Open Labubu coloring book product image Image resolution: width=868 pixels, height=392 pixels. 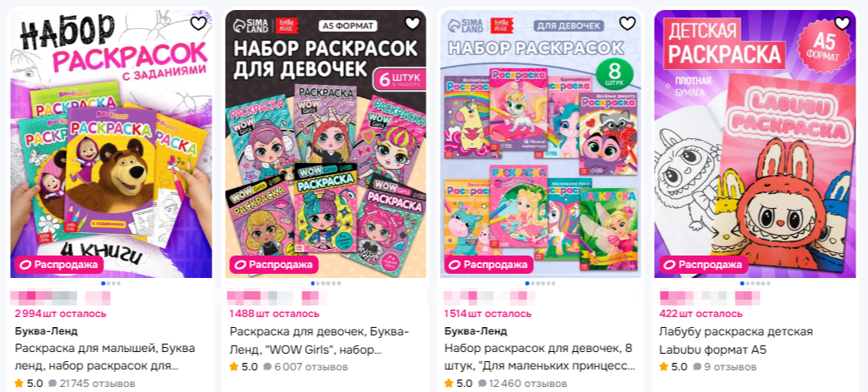click(755, 144)
